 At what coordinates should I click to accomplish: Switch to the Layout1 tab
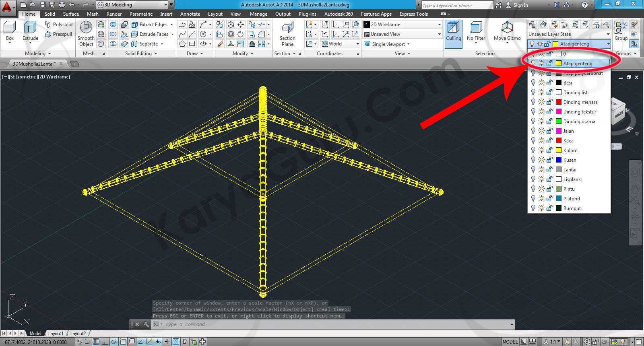pos(56,334)
